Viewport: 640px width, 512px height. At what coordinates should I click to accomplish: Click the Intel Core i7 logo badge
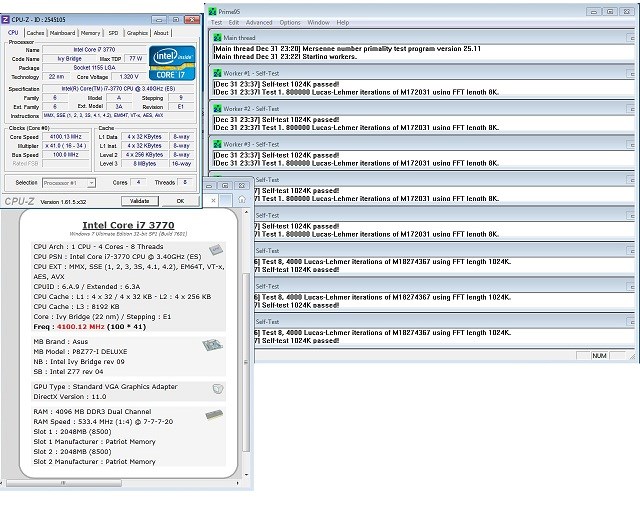172,63
